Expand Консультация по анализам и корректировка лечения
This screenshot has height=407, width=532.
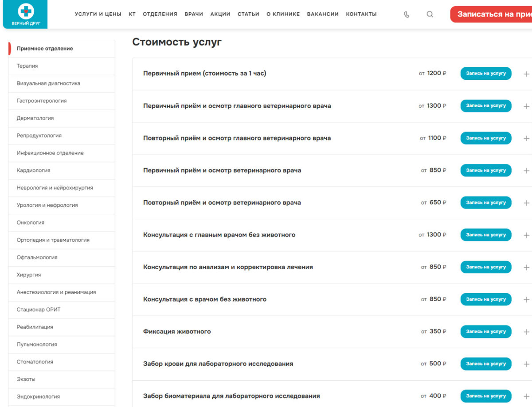point(526,267)
